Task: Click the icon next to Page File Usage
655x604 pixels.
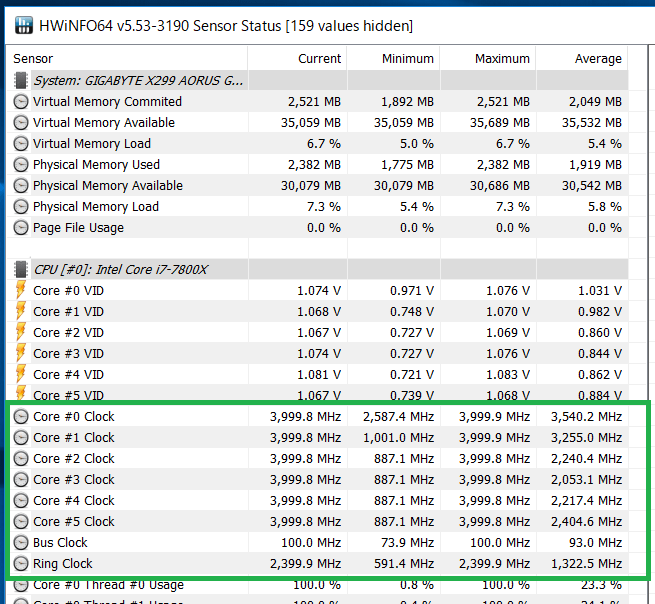Action: (x=21, y=228)
